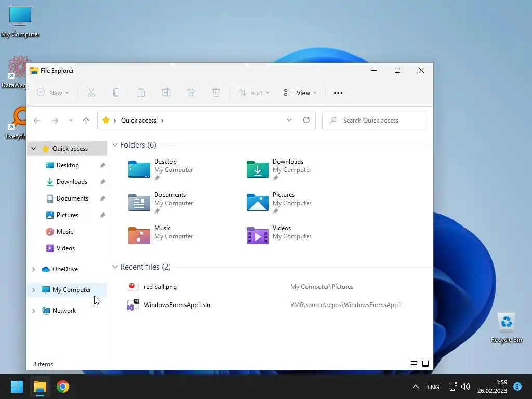The width and height of the screenshot is (532, 399).
Task: Expand the My Computer tree node
Action: pyautogui.click(x=34, y=290)
